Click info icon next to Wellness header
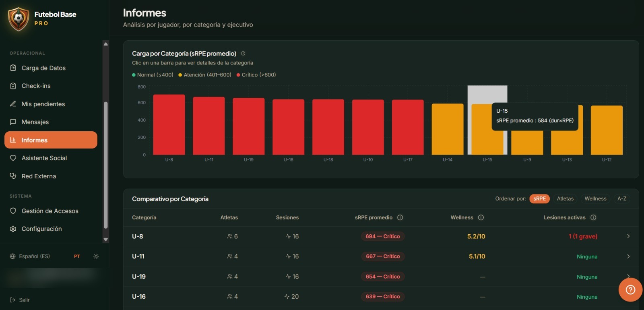This screenshot has width=644, height=310. 481,217
